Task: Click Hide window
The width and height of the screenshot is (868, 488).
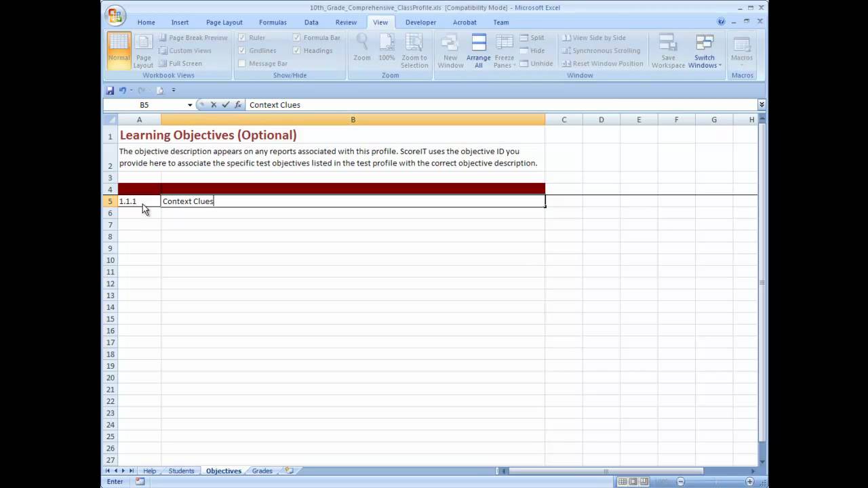Action: pos(532,51)
